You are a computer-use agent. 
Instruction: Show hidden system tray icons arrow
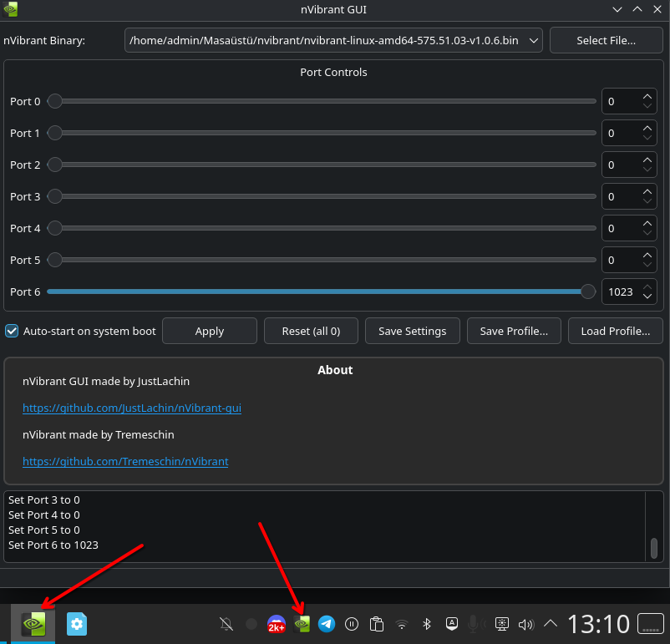point(551,623)
